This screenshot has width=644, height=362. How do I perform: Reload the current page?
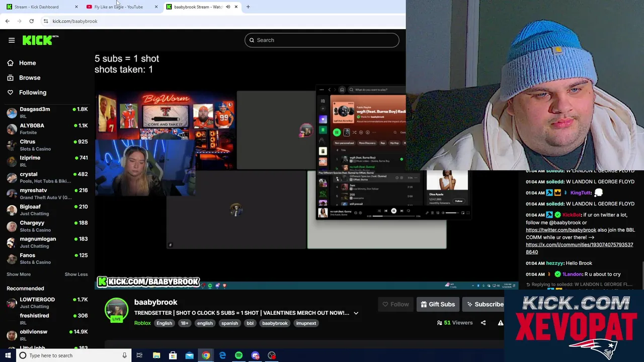pyautogui.click(x=31, y=21)
